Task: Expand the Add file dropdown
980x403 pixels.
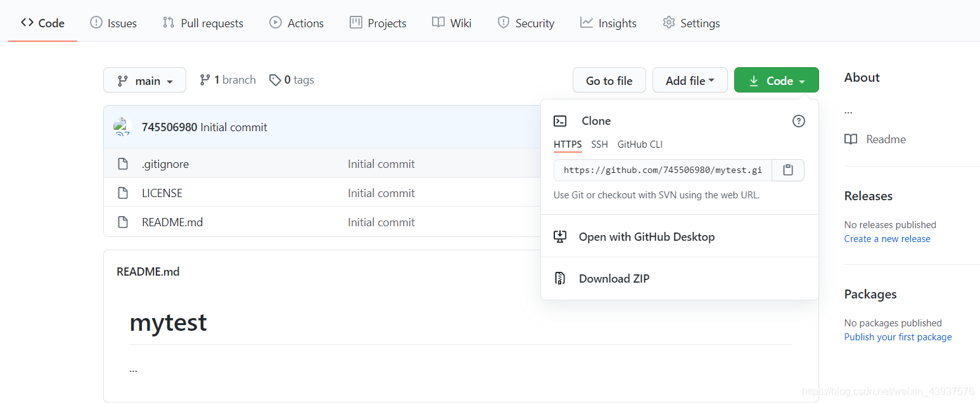Action: [690, 80]
